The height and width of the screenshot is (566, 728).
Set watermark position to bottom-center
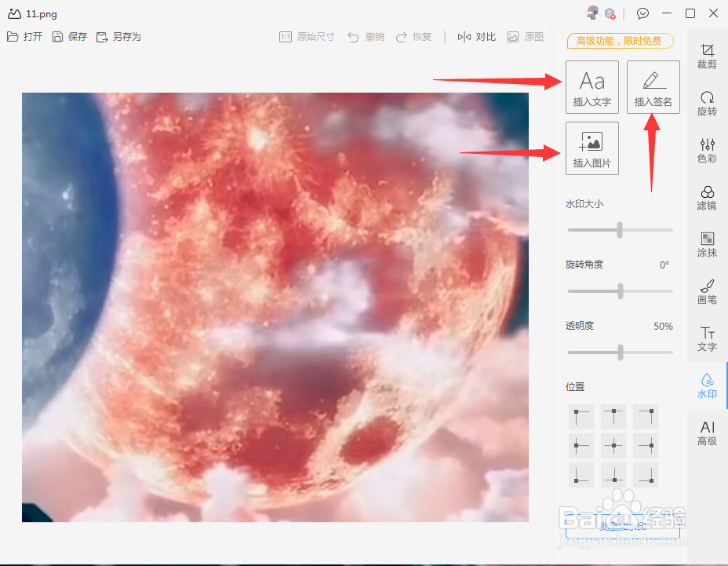(613, 475)
